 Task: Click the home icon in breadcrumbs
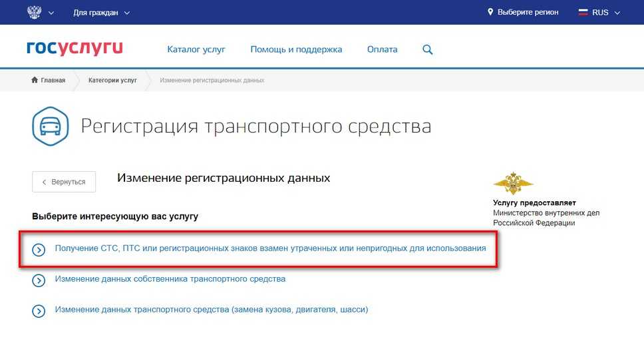tap(35, 81)
